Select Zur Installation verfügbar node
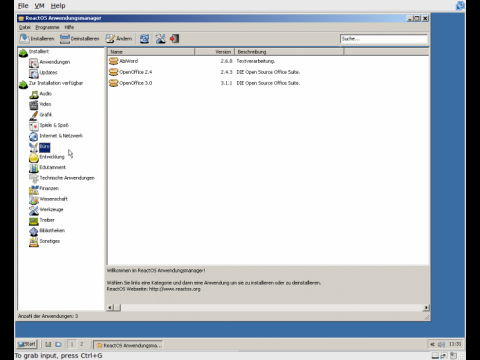480x360 pixels. tap(56, 83)
